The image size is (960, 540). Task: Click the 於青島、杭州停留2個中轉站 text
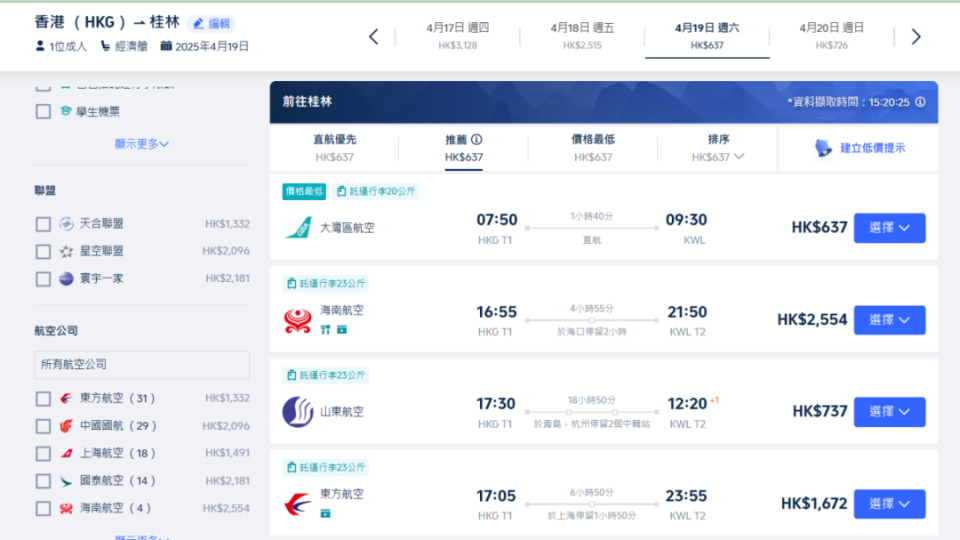591,424
